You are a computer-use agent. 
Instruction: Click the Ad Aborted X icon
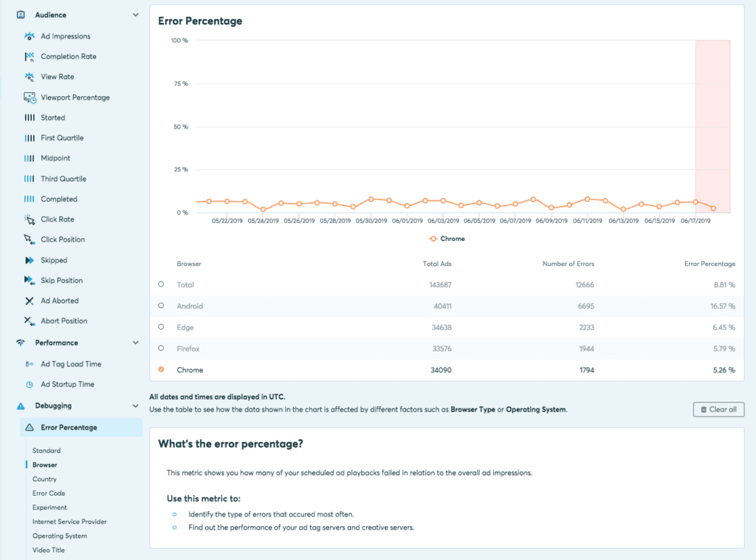click(x=30, y=301)
